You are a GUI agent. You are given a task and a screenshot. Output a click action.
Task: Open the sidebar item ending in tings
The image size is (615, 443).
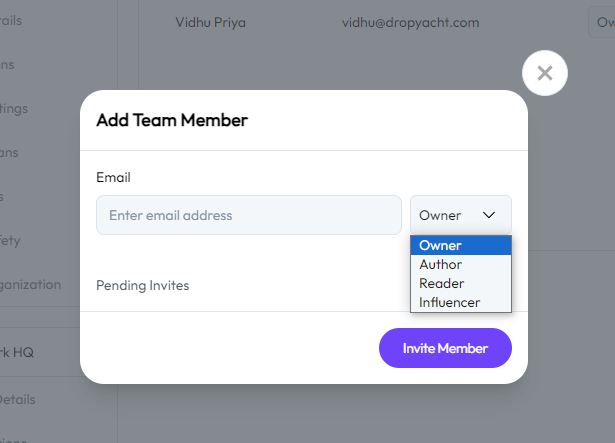(14, 109)
